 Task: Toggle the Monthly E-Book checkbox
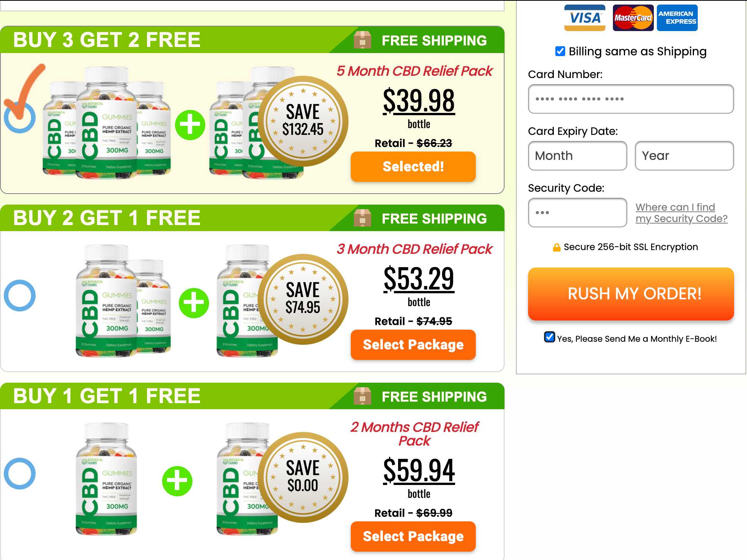coord(549,337)
